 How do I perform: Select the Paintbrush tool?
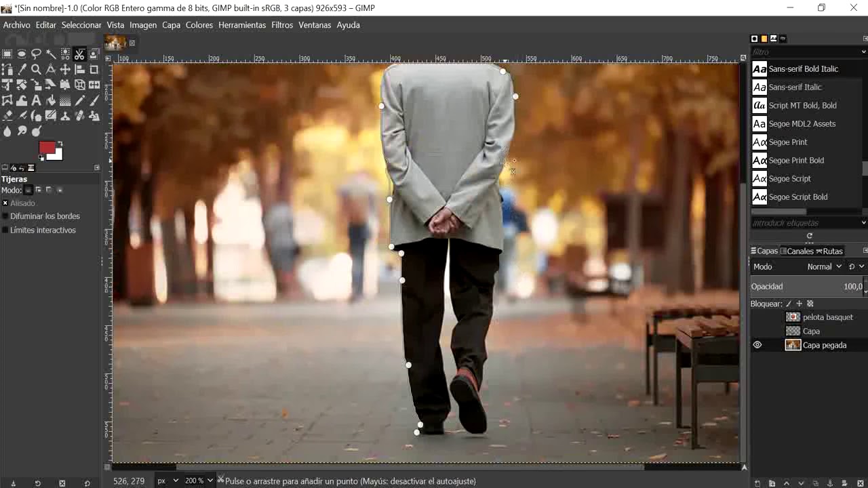point(94,100)
